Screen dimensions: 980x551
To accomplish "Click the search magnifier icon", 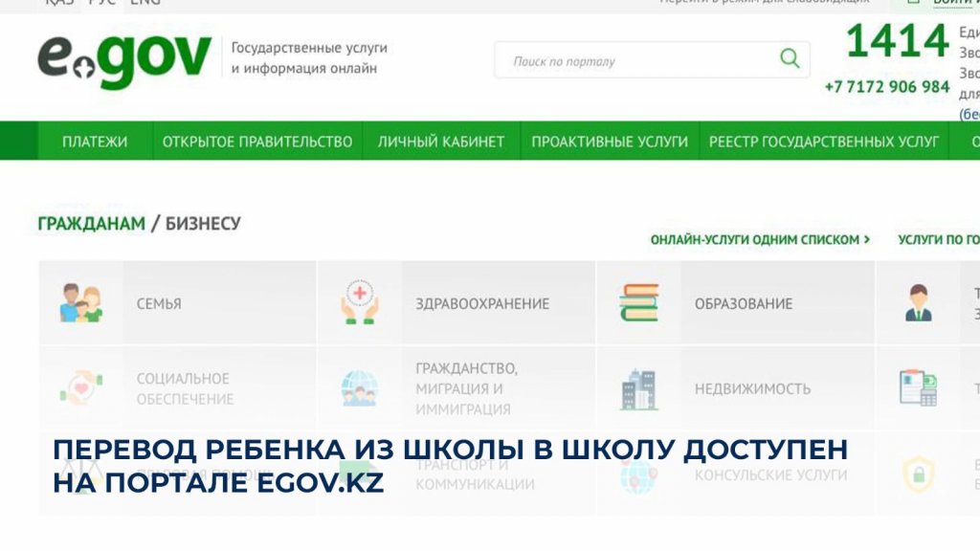I will click(790, 59).
